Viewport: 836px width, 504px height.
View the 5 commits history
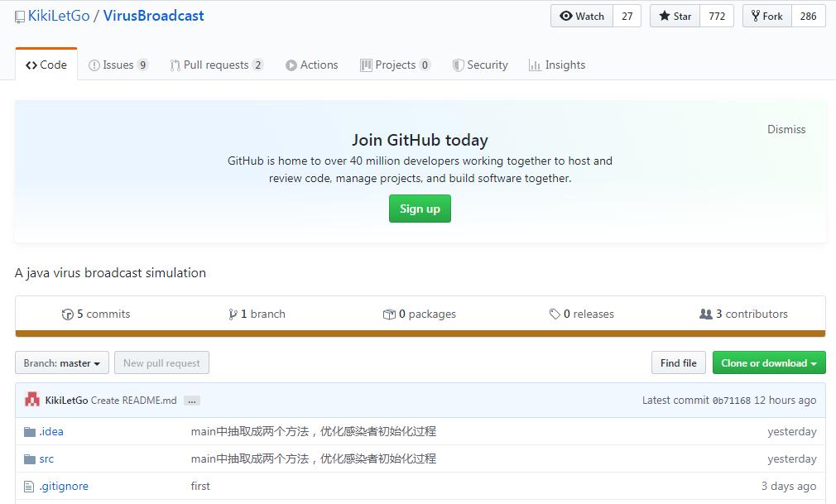[x=96, y=314]
